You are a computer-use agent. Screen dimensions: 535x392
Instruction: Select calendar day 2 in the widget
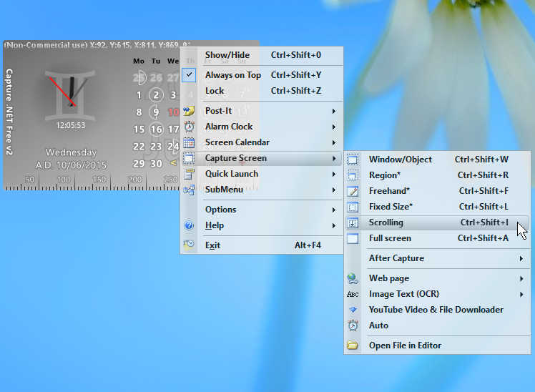(156, 95)
